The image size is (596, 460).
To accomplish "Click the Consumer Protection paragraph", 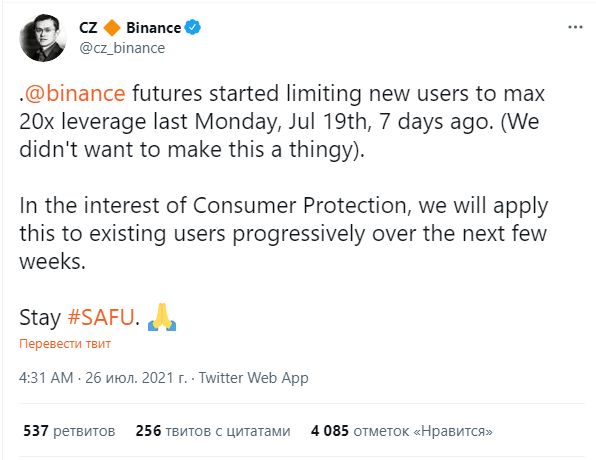I will pyautogui.click(x=284, y=233).
